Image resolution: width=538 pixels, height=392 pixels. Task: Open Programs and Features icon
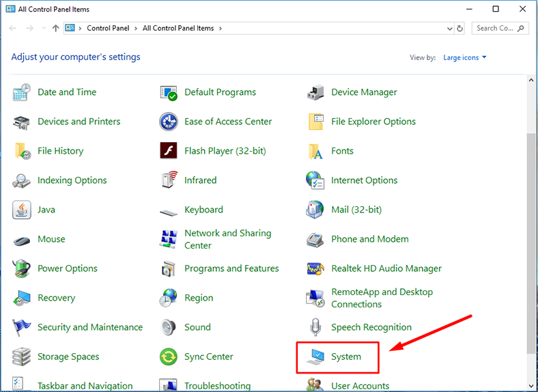point(169,269)
